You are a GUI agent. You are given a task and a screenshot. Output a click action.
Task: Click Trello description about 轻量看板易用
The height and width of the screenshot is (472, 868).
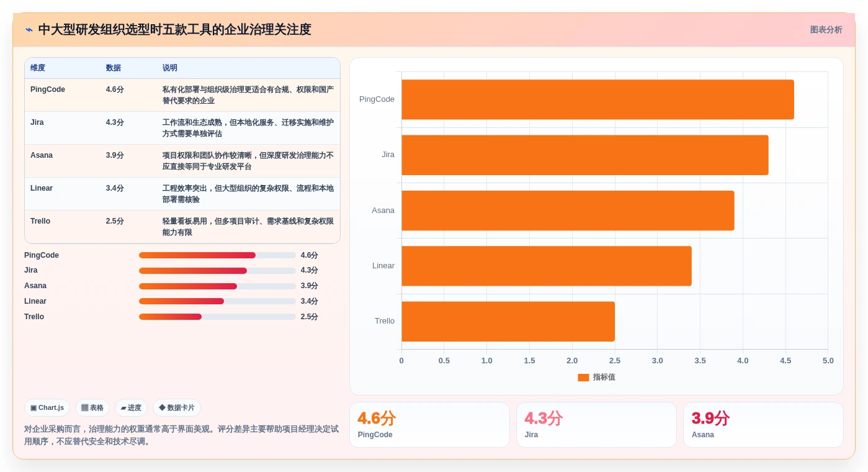coord(248,227)
